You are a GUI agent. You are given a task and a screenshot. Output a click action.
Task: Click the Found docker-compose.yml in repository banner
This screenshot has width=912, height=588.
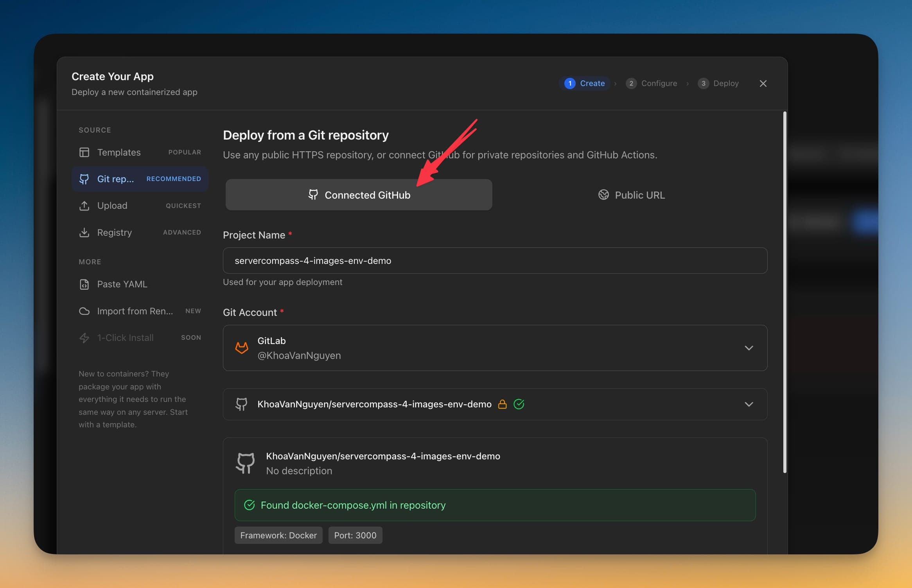(x=495, y=505)
